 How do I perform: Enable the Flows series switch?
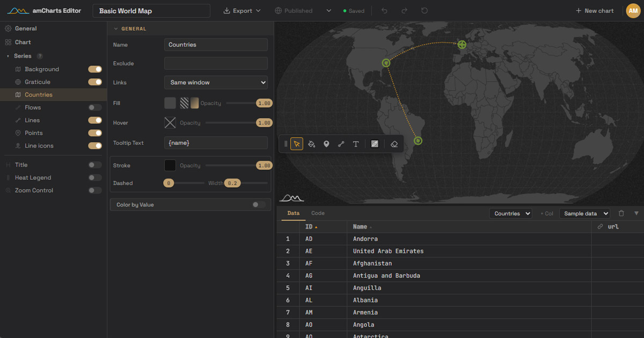[x=95, y=107]
